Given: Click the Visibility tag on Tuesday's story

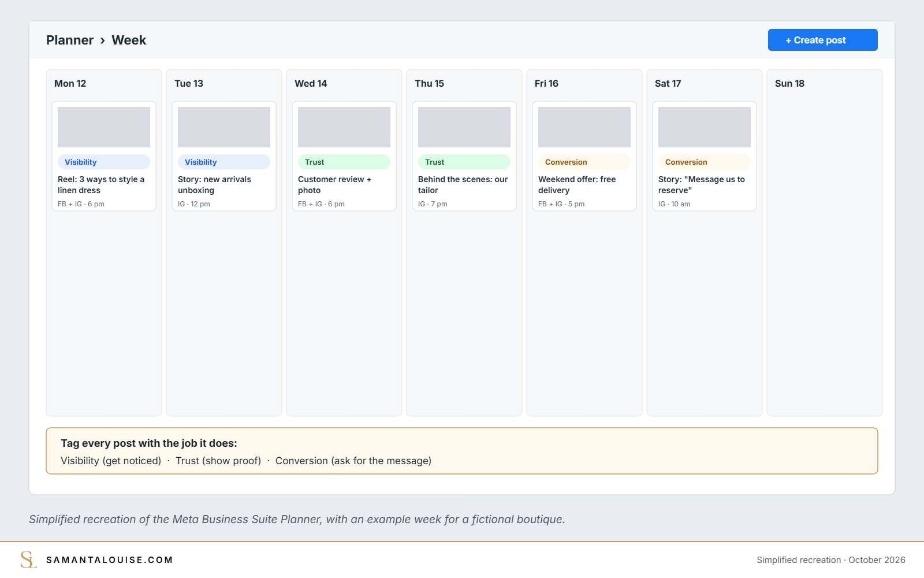Looking at the screenshot, I should pos(224,162).
